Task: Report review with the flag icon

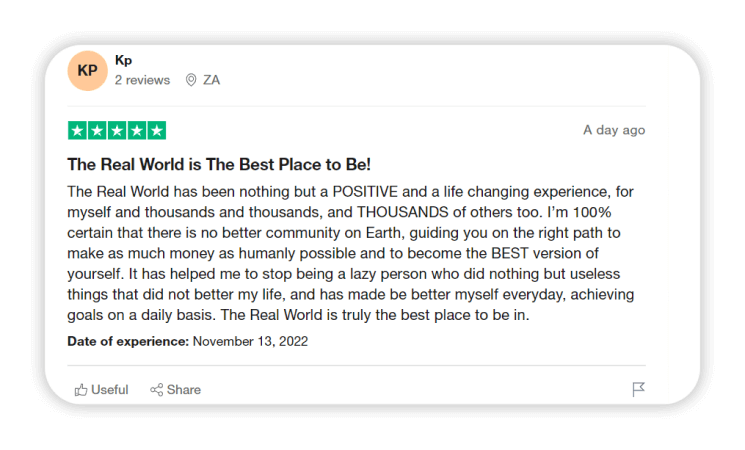Action: click(639, 390)
